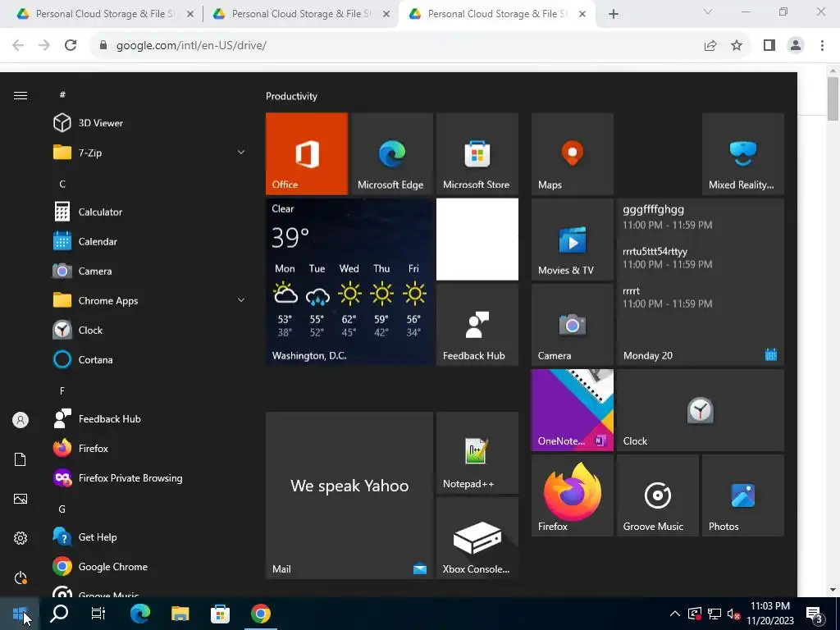Click the Windows Start button
840x630 pixels.
pyautogui.click(x=20, y=614)
